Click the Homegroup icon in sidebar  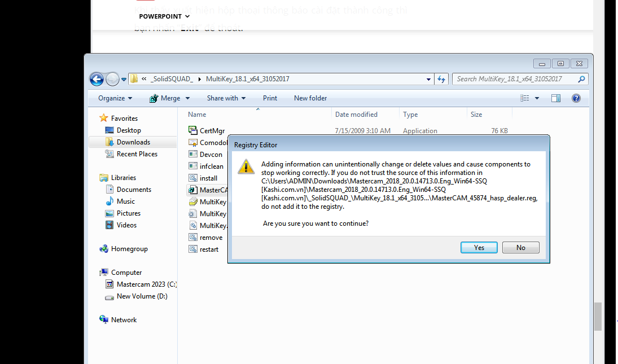click(104, 249)
